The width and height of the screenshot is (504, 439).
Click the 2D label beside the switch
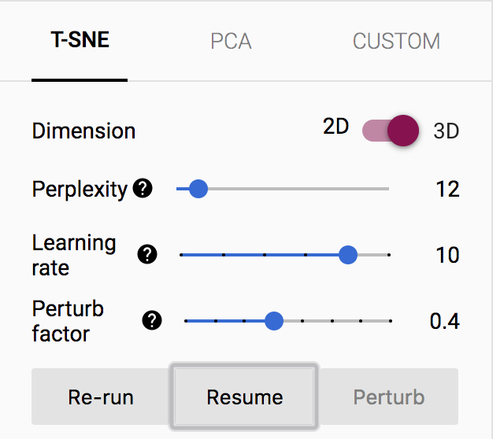336,127
